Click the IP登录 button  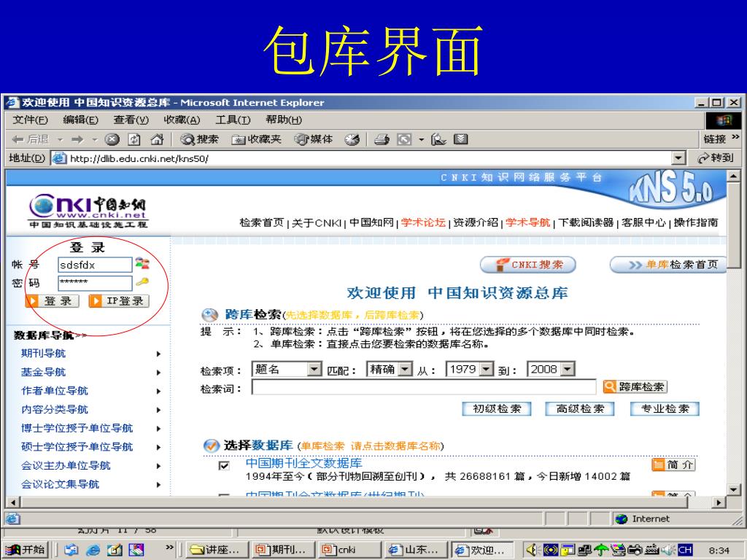(119, 301)
